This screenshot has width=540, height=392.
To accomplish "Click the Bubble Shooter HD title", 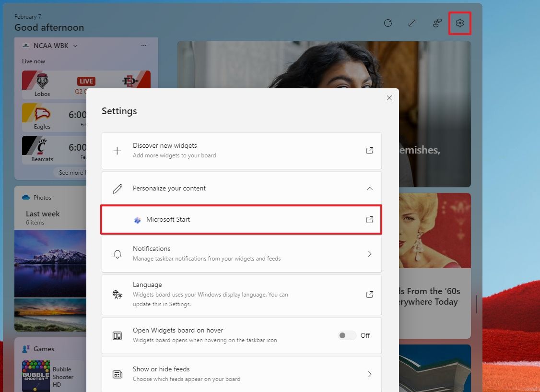I will pos(63,377).
